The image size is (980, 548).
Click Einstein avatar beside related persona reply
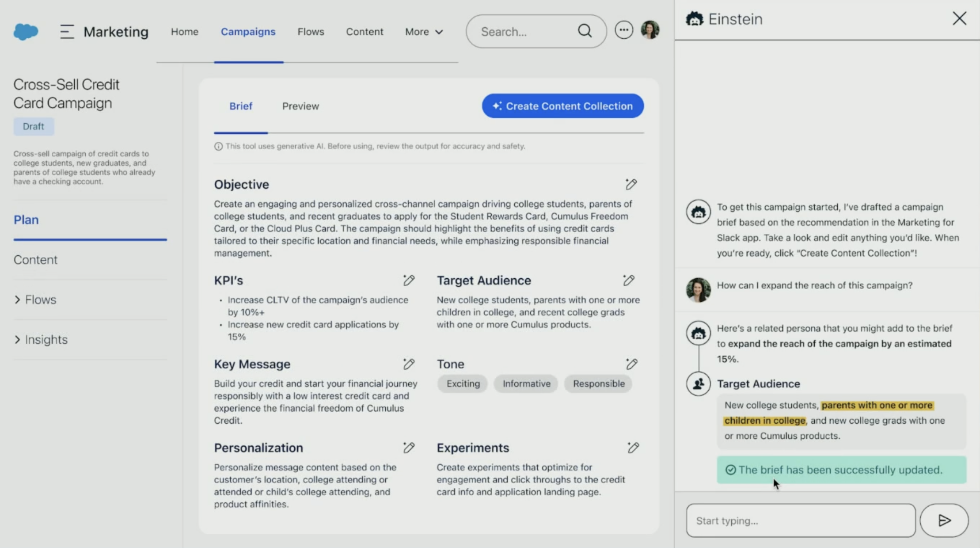[x=698, y=333]
